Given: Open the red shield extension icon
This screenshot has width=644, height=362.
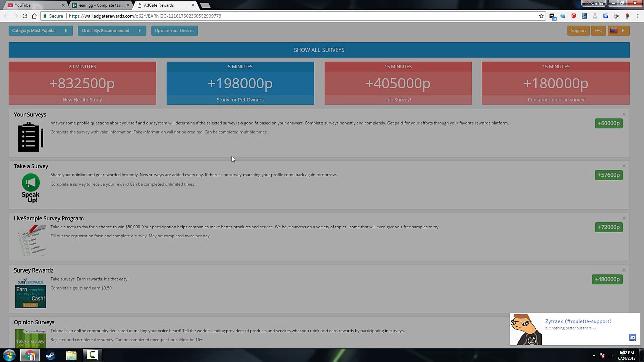Looking at the screenshot, I should tap(574, 16).
